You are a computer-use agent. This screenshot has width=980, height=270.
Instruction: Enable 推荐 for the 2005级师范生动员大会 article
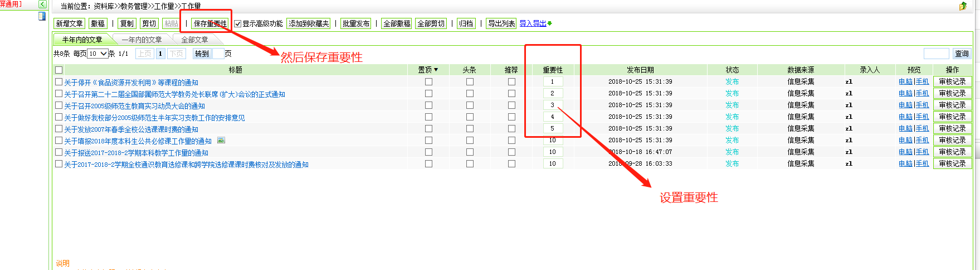pyautogui.click(x=511, y=105)
